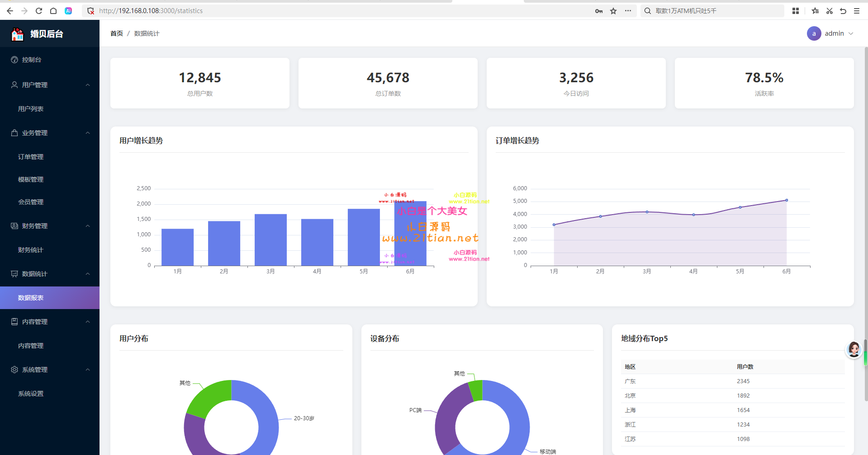Click the 数据统计 breadcrumb text
This screenshot has height=455, width=868.
(x=147, y=33)
